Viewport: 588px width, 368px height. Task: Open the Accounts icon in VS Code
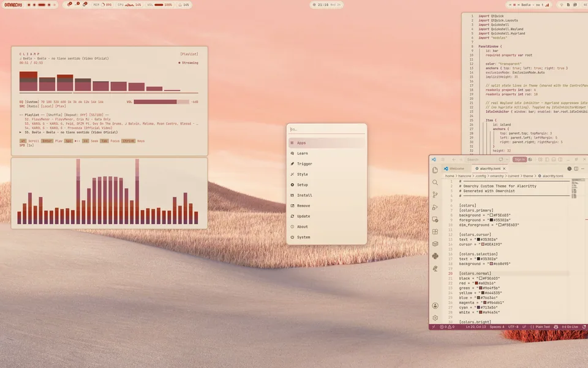point(435,305)
